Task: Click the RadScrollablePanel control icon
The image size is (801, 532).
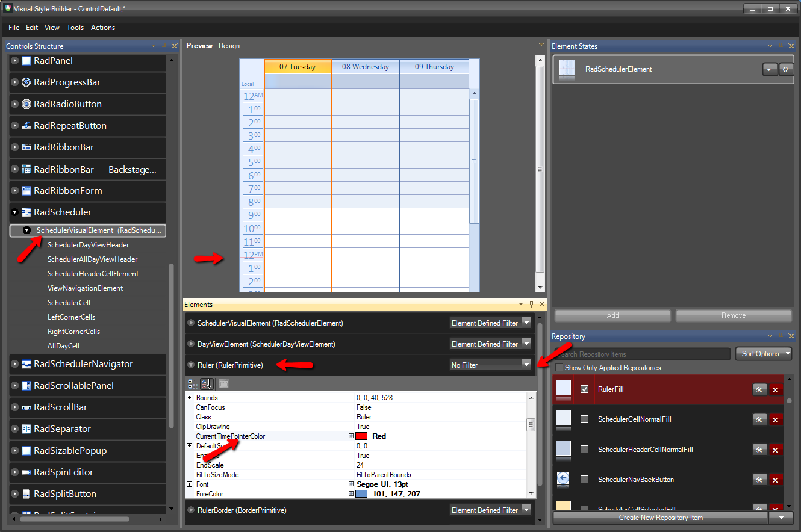Action: click(26, 386)
